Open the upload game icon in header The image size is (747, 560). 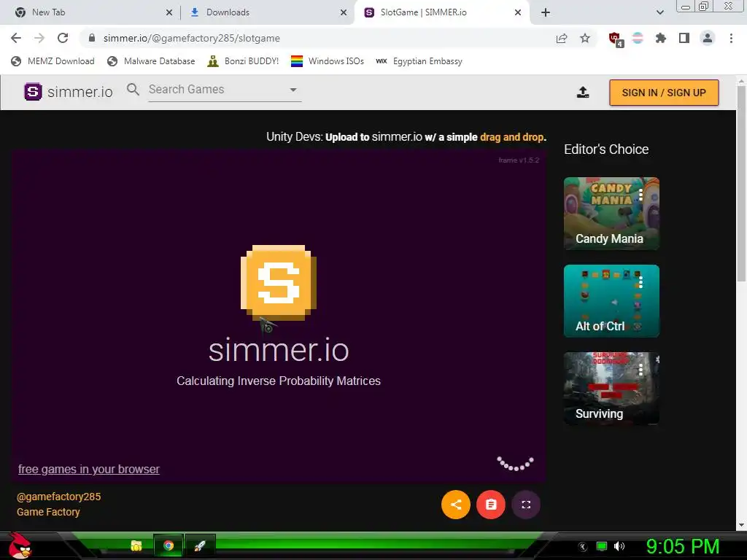pyautogui.click(x=583, y=93)
